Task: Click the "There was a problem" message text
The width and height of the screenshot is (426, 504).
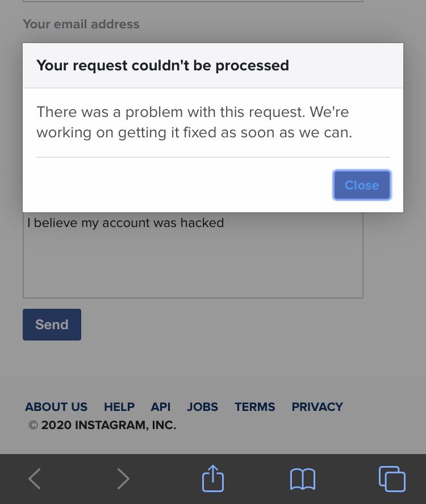Action: 194,122
